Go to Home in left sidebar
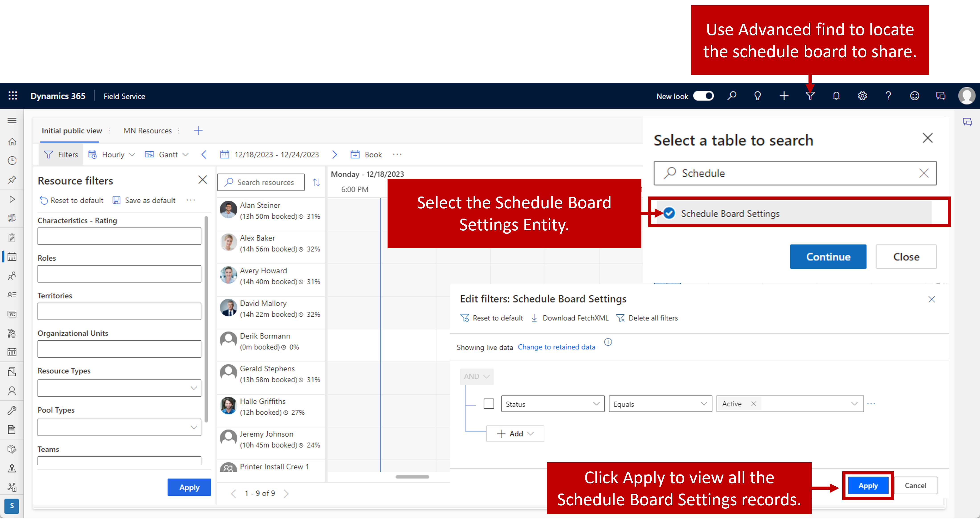This screenshot has height=524, width=980. (12, 141)
